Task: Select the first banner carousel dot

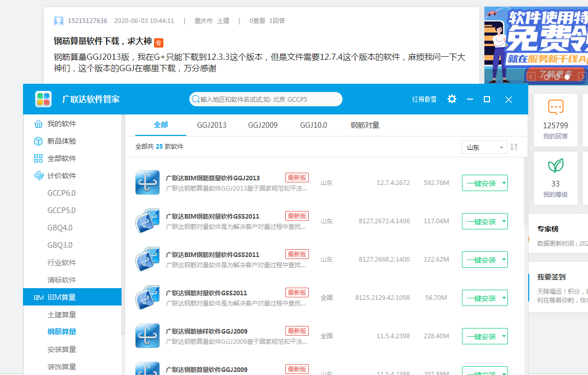Action: coord(547,77)
